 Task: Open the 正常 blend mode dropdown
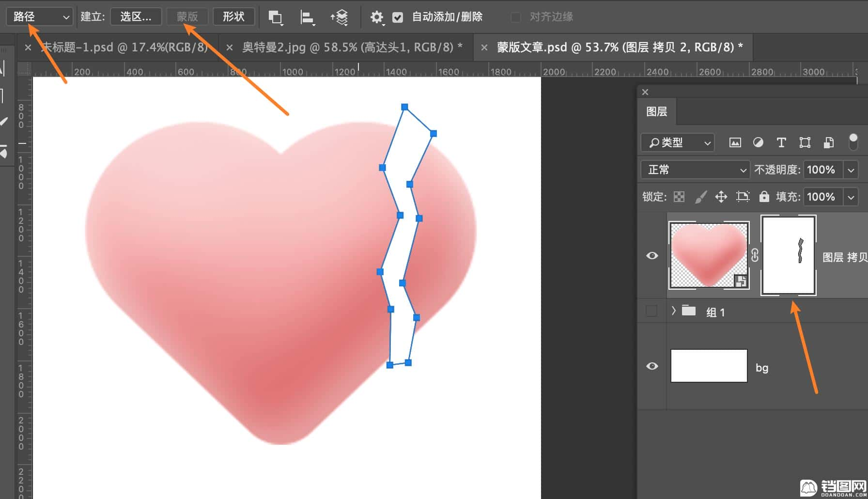point(695,170)
